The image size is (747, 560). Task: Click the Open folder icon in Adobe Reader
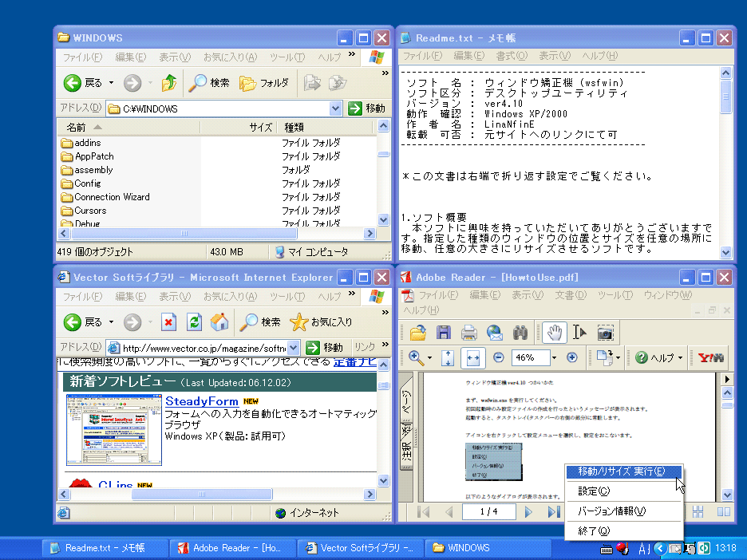[x=418, y=333]
